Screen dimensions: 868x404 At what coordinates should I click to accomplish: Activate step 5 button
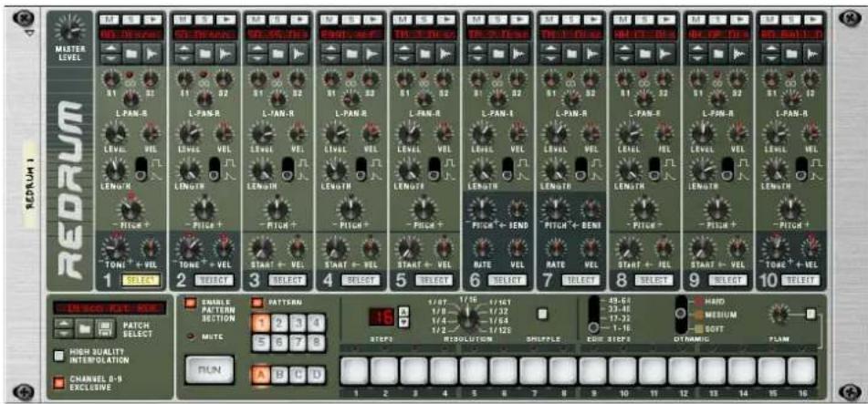[474, 371]
